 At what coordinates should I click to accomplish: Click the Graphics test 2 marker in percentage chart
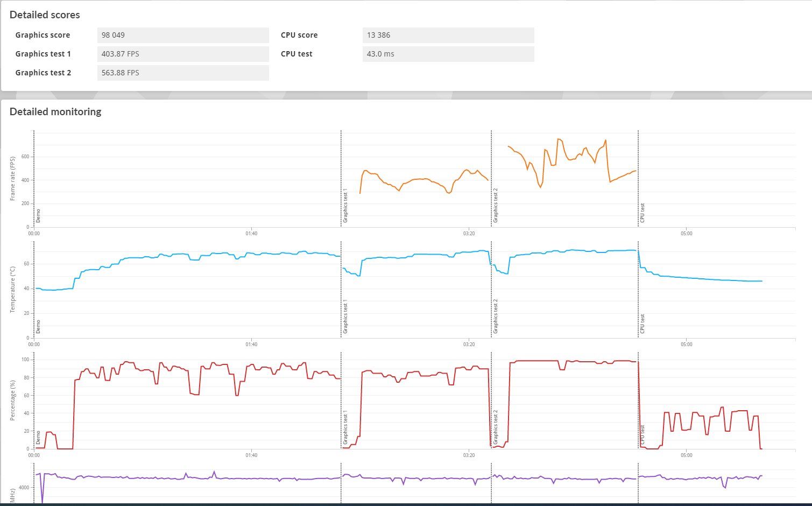(x=496, y=427)
